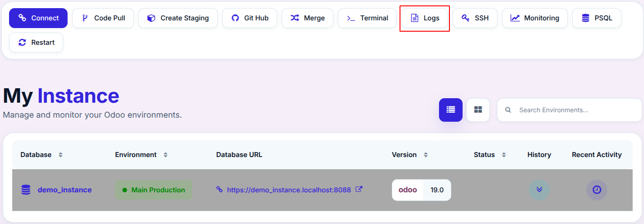Sort by Status column
The height and width of the screenshot is (224, 644).
(x=504, y=155)
